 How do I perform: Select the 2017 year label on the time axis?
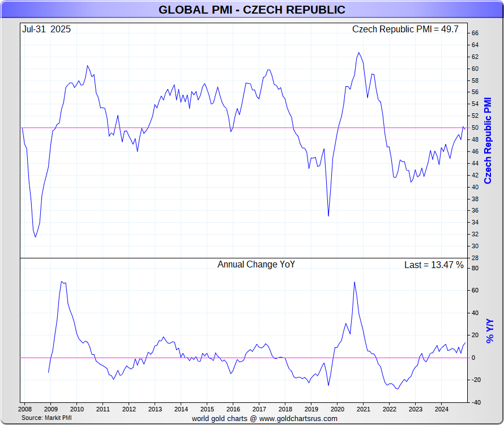(x=259, y=409)
